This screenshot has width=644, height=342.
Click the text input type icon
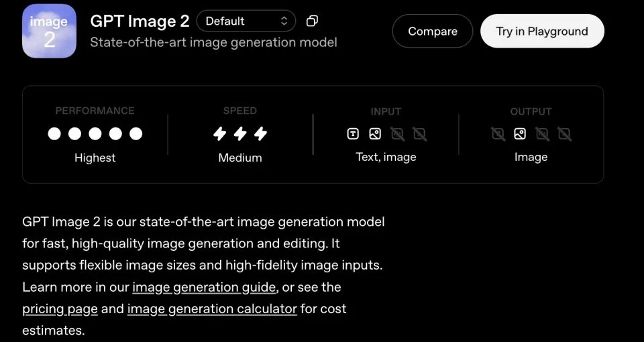point(353,134)
